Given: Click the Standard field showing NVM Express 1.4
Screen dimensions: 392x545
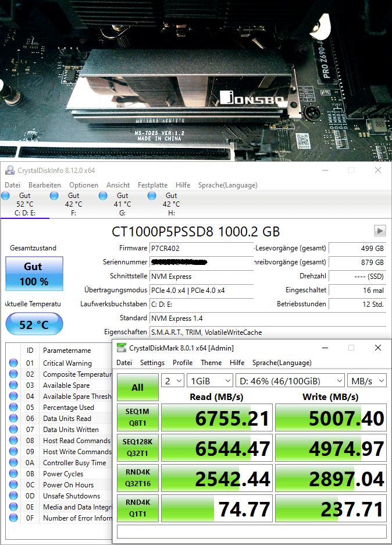Looking at the screenshot, I should [x=268, y=318].
